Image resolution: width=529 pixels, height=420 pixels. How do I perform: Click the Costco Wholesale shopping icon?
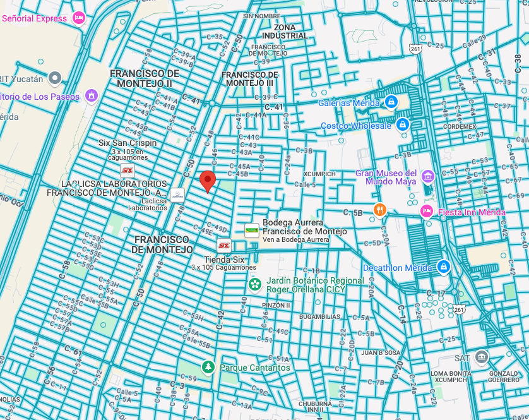403,125
